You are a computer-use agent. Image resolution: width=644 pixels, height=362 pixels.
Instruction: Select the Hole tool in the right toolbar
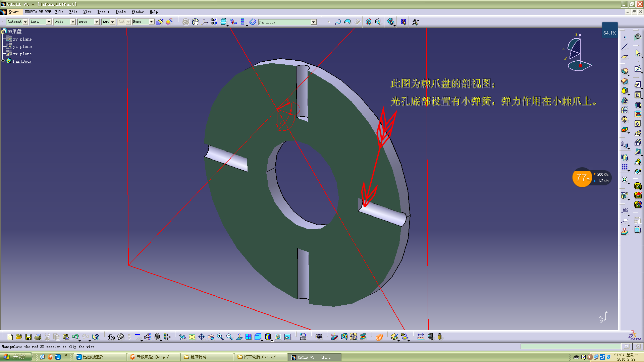638,124
